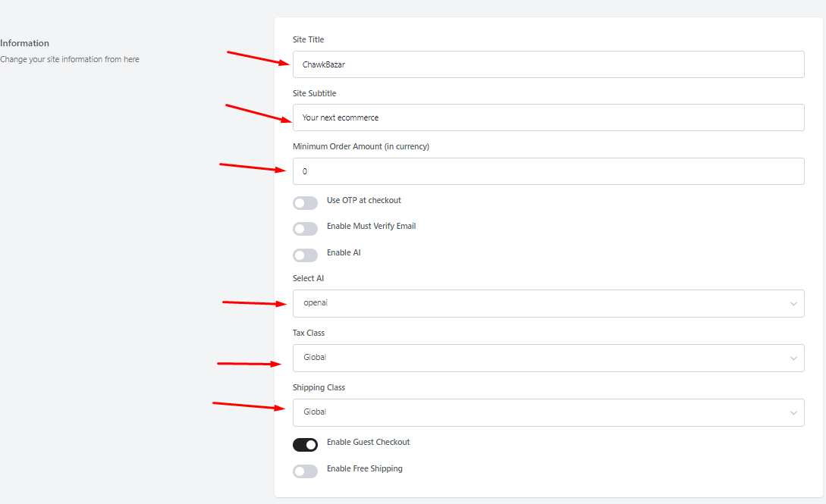Disable Enable Guest Checkout
Viewport: 826px width, 504px height.
tap(305, 444)
